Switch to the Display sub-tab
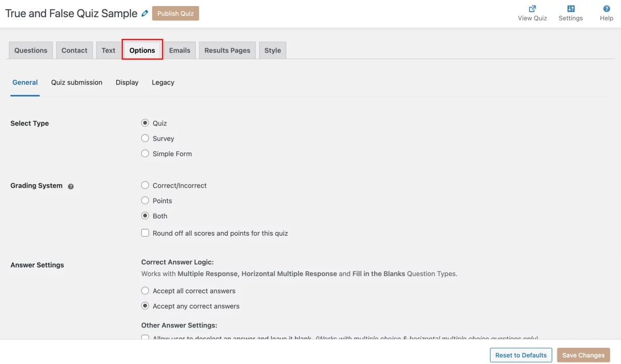Image resolution: width=621 pixels, height=364 pixels. (126, 82)
